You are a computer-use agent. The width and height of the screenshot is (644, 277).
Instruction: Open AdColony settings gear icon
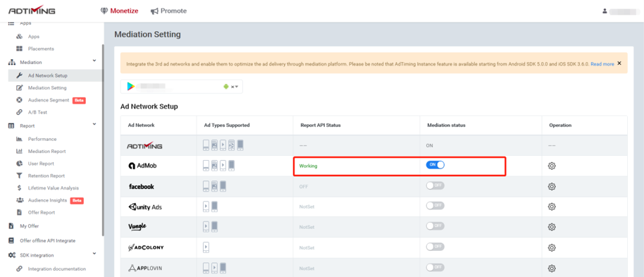552,247
